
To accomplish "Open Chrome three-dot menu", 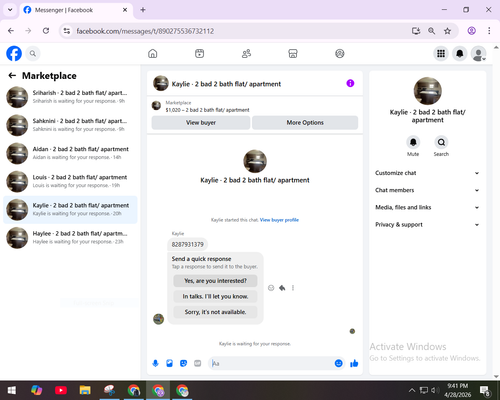I will tap(489, 31).
